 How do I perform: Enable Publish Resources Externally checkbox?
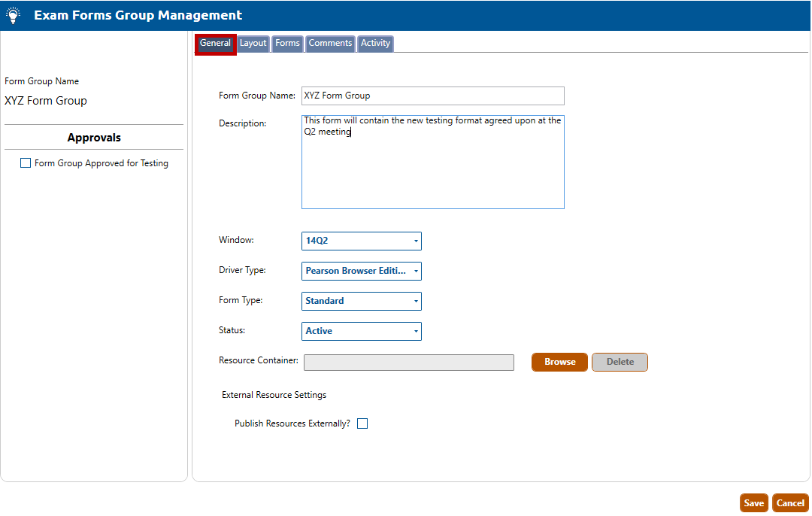(x=362, y=423)
